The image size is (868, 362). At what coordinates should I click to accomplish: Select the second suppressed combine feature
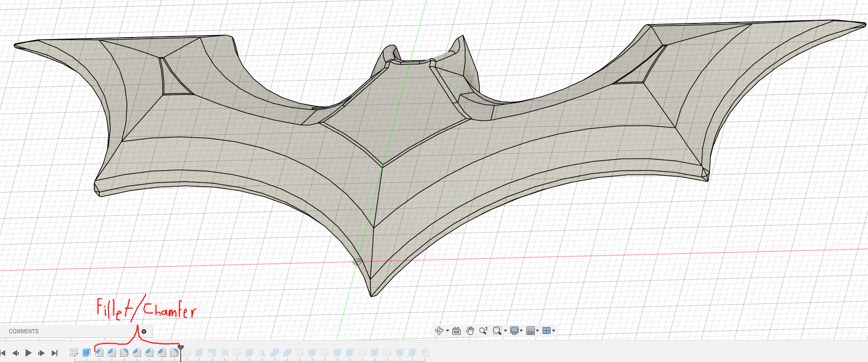point(287,353)
